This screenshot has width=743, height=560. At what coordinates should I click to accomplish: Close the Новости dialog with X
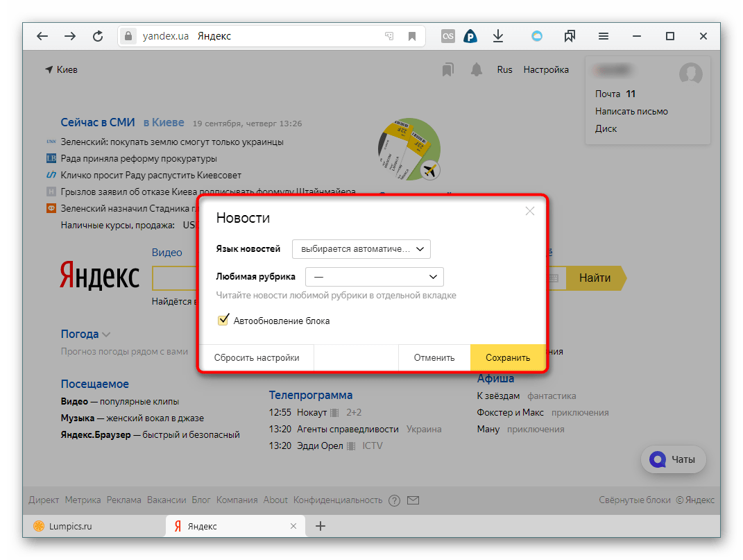(x=530, y=211)
